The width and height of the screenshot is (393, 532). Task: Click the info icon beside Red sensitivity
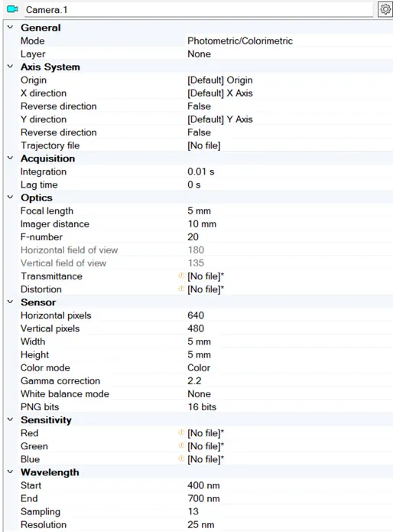click(181, 432)
